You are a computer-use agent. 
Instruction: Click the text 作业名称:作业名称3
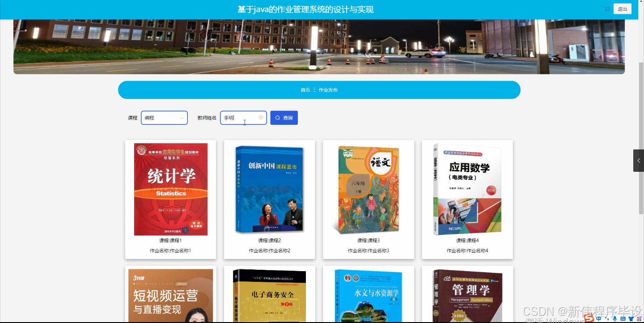369,251
